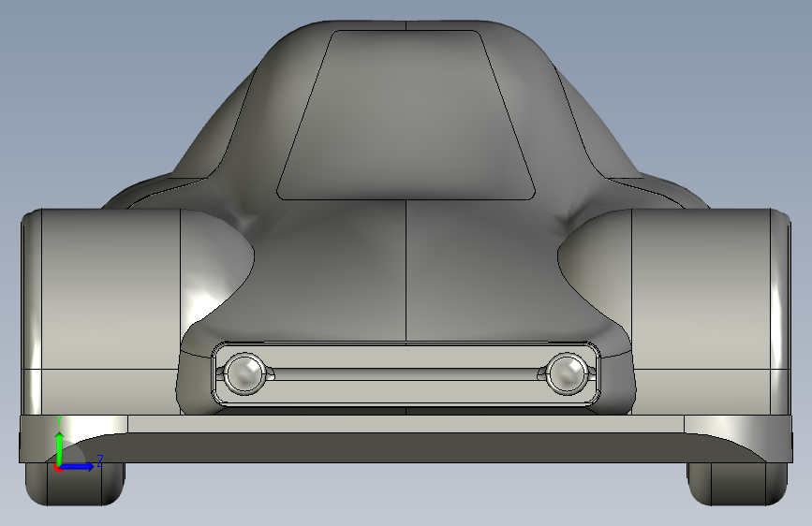Click the left front wheel below the body
812x526 pixels.
75,485
